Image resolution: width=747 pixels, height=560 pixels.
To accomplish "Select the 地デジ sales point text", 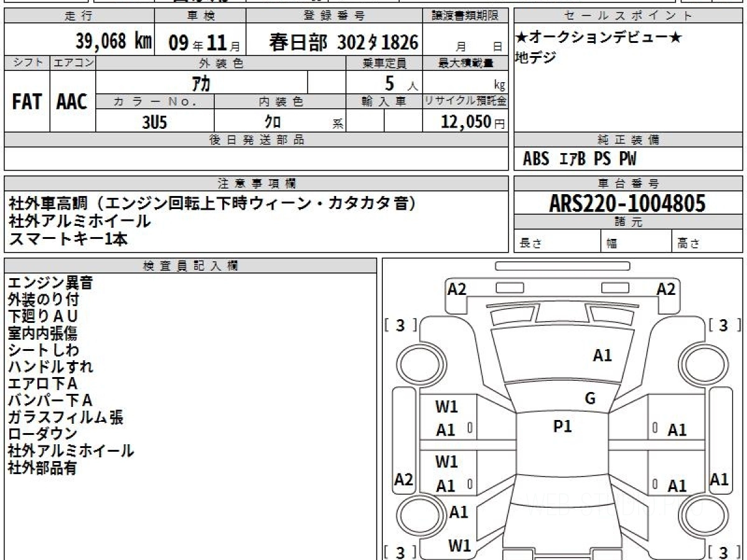I will click(535, 58).
